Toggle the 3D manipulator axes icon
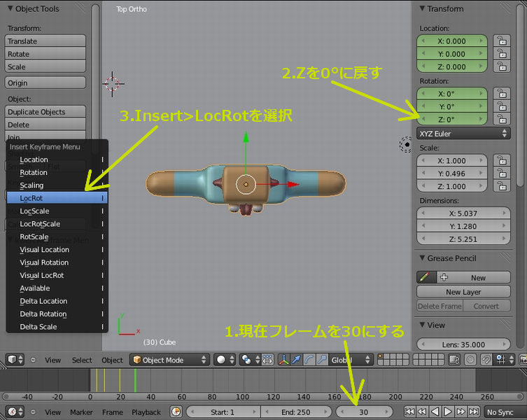The image size is (527, 420). [284, 360]
